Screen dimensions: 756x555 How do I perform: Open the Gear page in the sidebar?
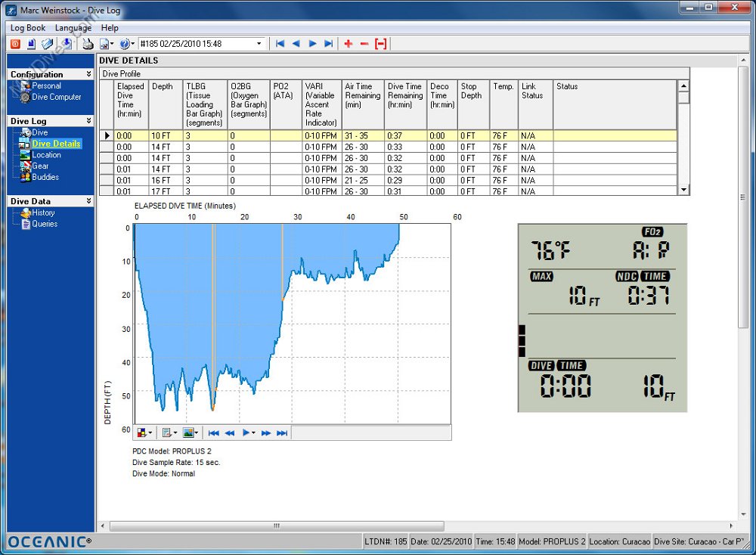pos(40,166)
